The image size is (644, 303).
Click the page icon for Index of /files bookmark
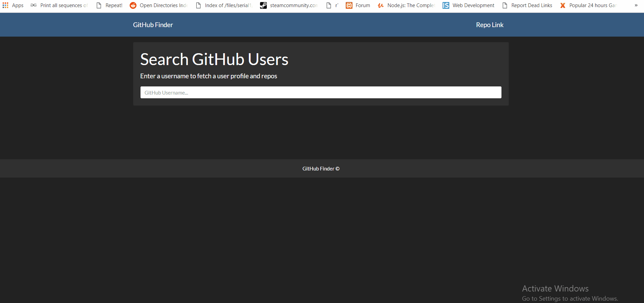coord(198,5)
